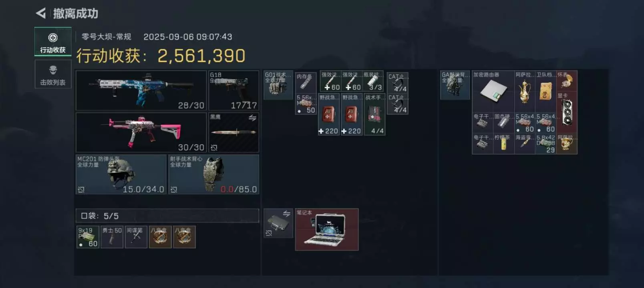Select the 内存条 memory stick item

pos(306,82)
